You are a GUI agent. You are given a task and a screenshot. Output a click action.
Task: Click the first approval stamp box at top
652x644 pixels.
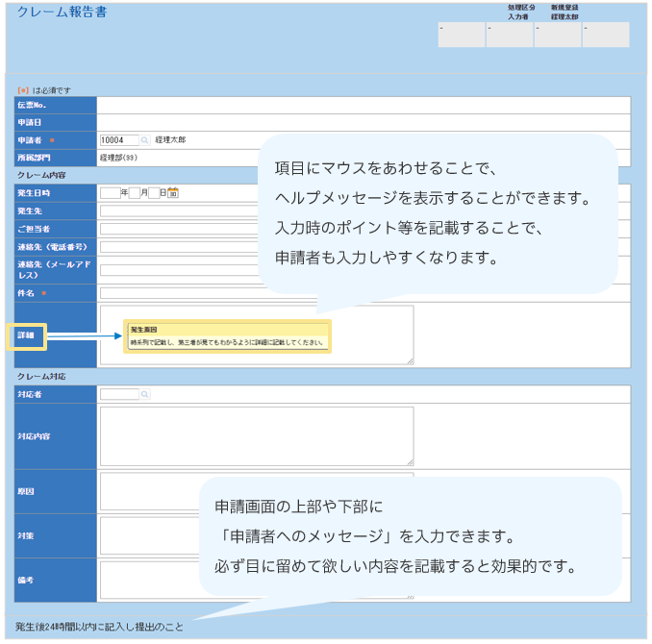pyautogui.click(x=462, y=36)
